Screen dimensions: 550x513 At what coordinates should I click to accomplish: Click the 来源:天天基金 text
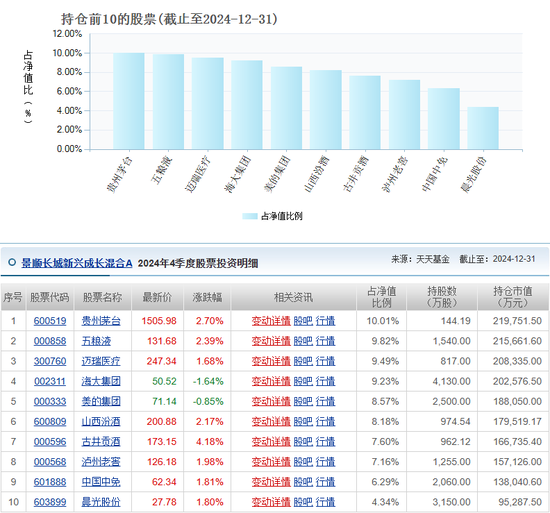pyautogui.click(x=420, y=259)
